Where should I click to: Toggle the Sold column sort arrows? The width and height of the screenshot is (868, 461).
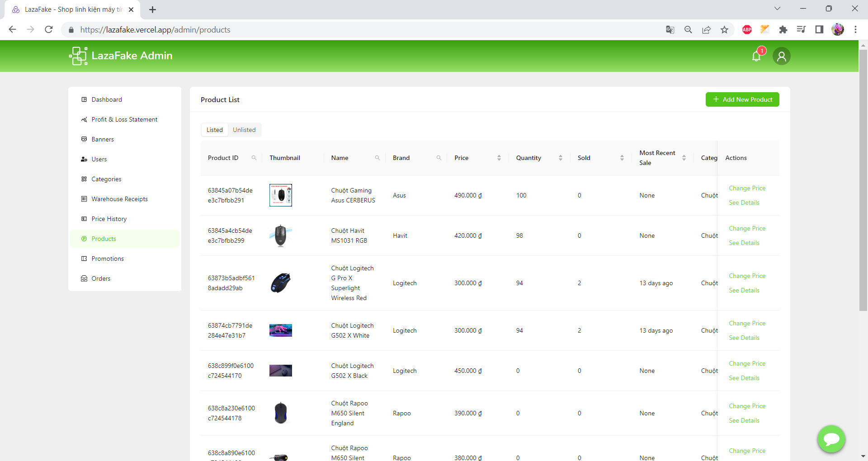(622, 158)
